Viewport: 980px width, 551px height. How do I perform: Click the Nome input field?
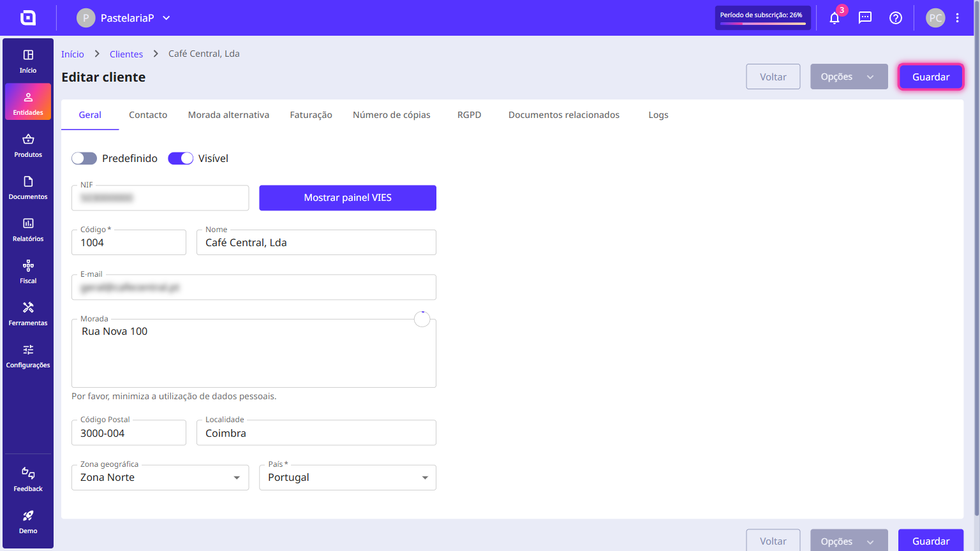pos(316,242)
